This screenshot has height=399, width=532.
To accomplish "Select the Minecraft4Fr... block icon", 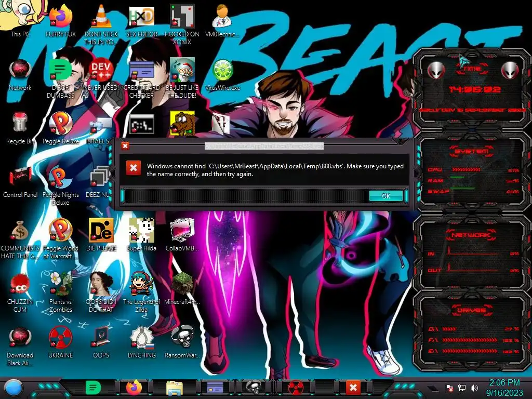I will pos(182,288).
